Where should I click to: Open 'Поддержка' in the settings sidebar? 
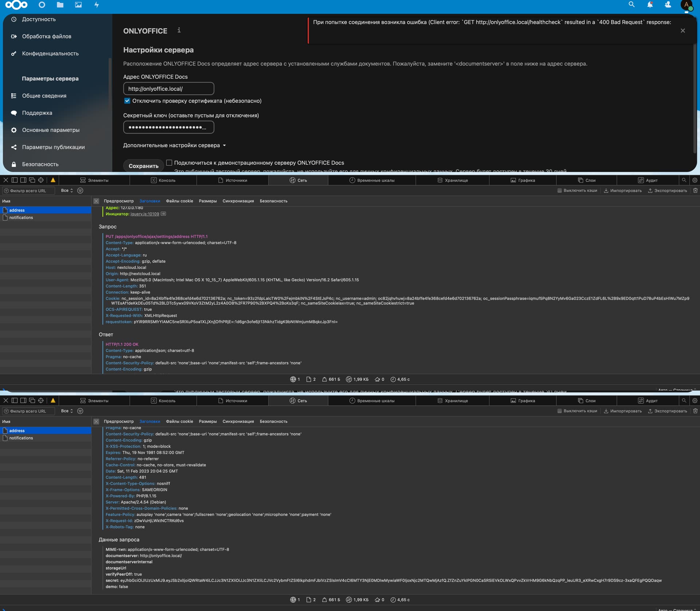(x=37, y=113)
